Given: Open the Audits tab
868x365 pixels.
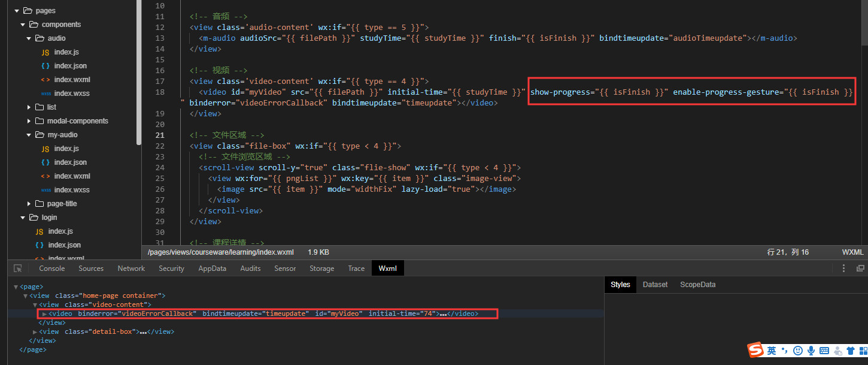Looking at the screenshot, I should [250, 269].
